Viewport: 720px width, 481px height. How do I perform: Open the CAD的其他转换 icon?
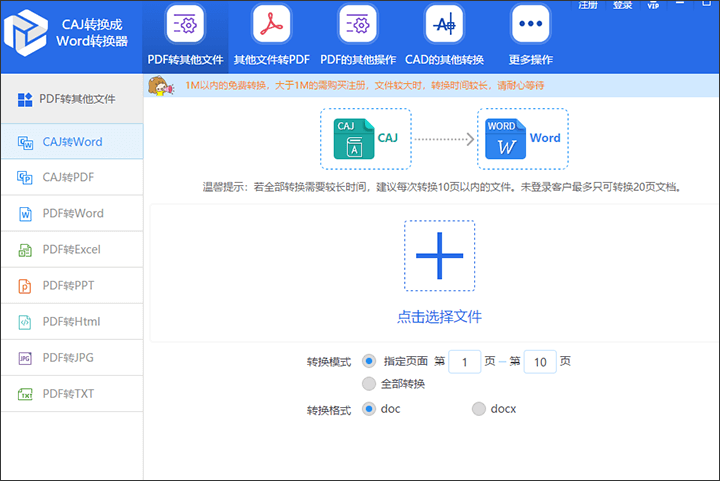[x=444, y=24]
